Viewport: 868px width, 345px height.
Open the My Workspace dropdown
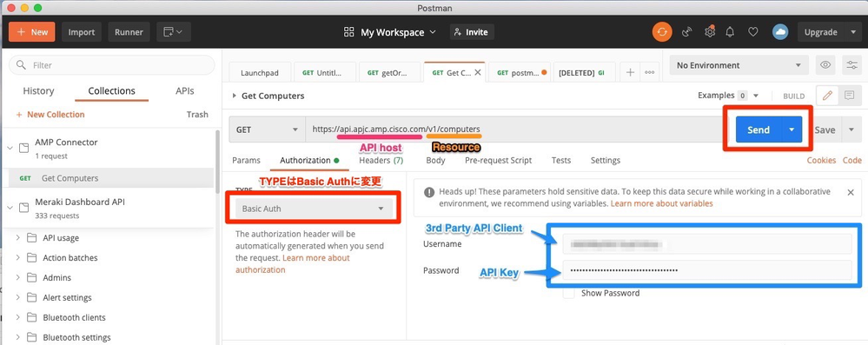click(x=398, y=32)
